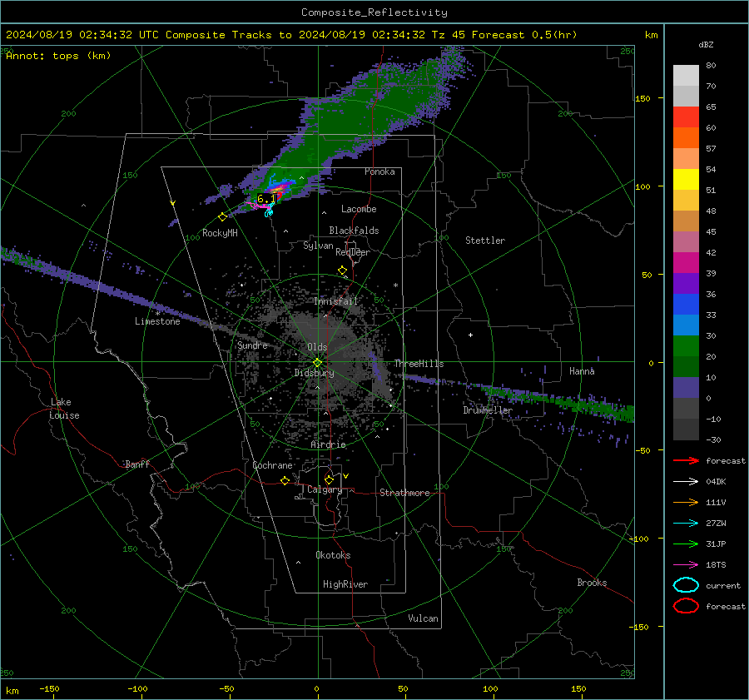Click the yellow diamond marker near RockyMH
The height and width of the screenshot is (700, 749).
(222, 217)
